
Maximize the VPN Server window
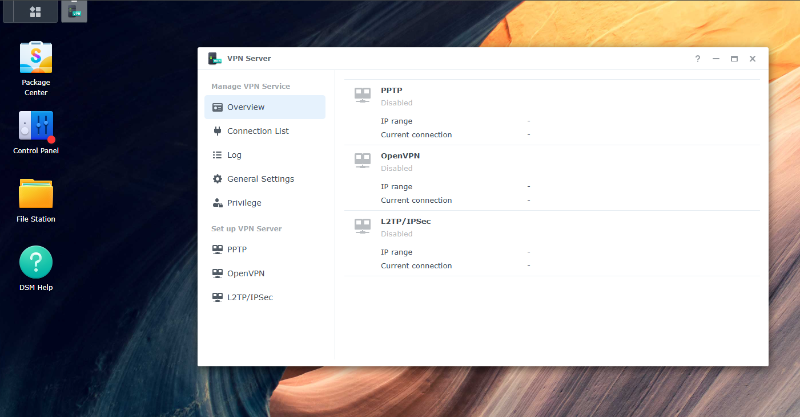pyautogui.click(x=734, y=59)
